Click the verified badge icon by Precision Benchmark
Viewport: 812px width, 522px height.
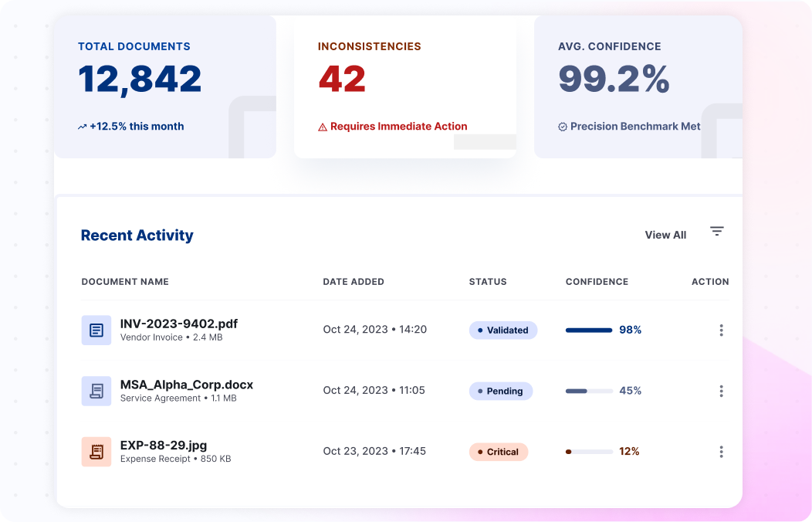[x=563, y=127]
